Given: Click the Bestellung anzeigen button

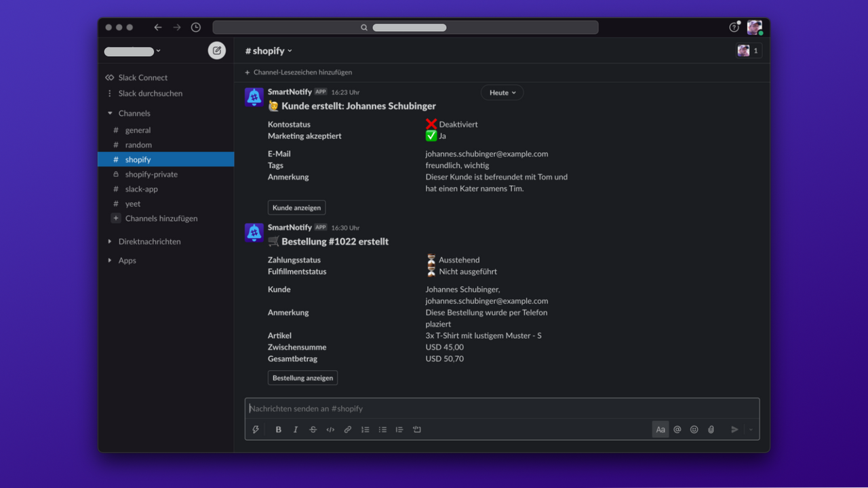Looking at the screenshot, I should [302, 378].
